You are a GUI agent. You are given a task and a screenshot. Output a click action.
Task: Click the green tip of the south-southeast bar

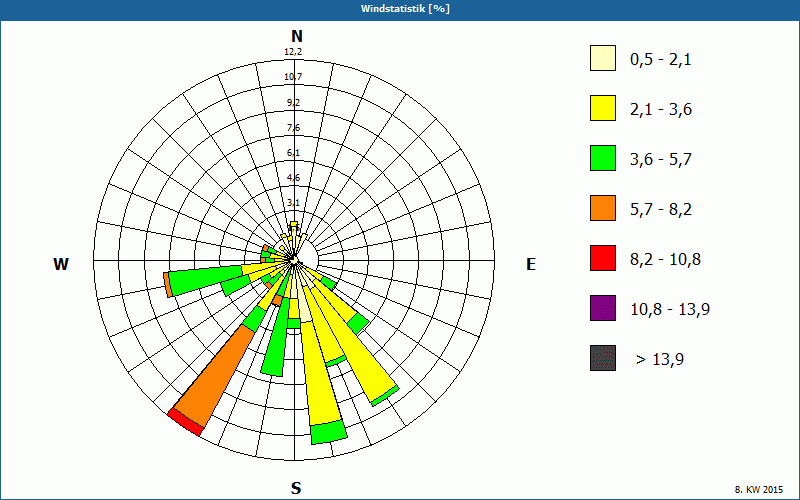tap(329, 433)
